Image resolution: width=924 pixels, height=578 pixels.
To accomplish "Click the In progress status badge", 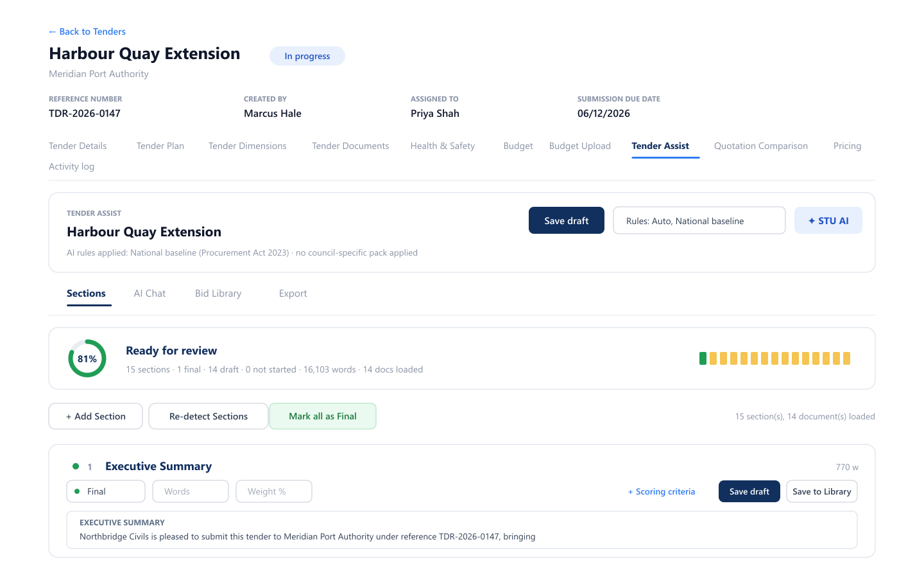I will [x=307, y=56].
